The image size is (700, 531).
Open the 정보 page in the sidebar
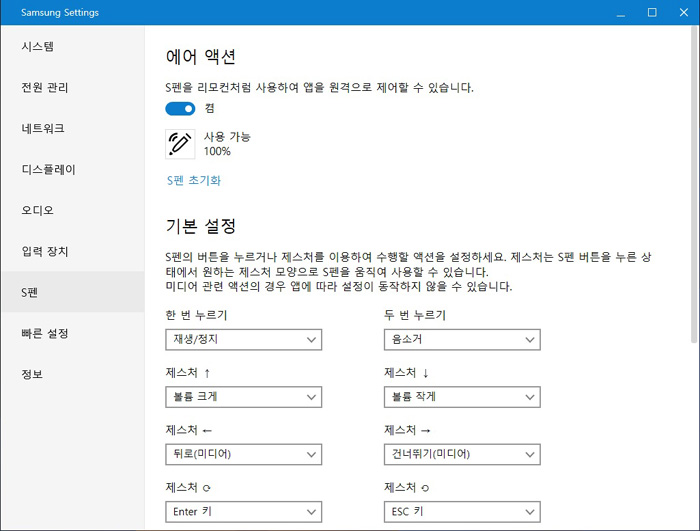pos(73,374)
